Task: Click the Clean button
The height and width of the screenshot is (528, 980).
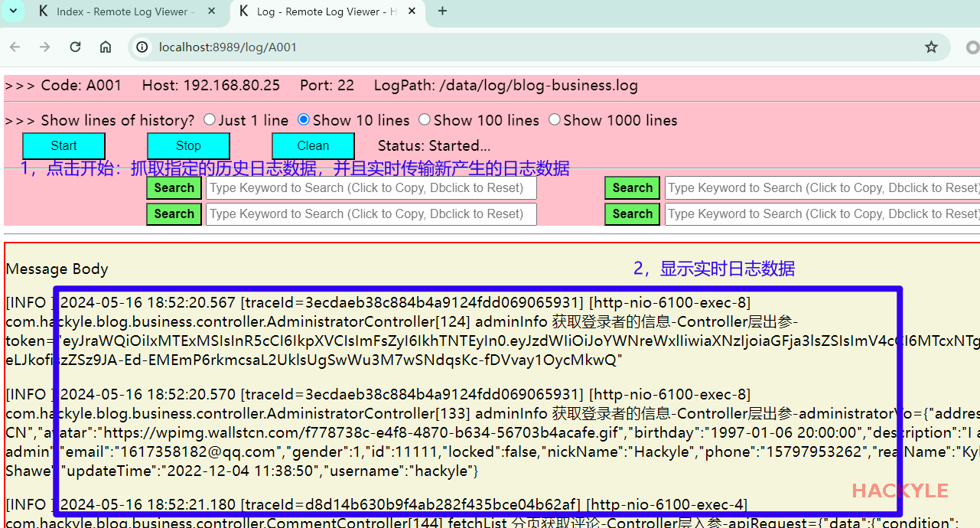Action: tap(313, 145)
